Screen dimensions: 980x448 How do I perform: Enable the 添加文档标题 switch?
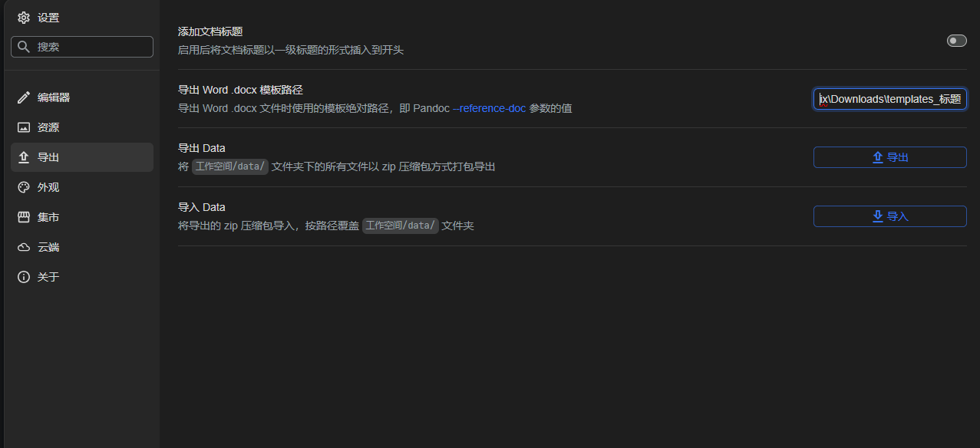[956, 40]
